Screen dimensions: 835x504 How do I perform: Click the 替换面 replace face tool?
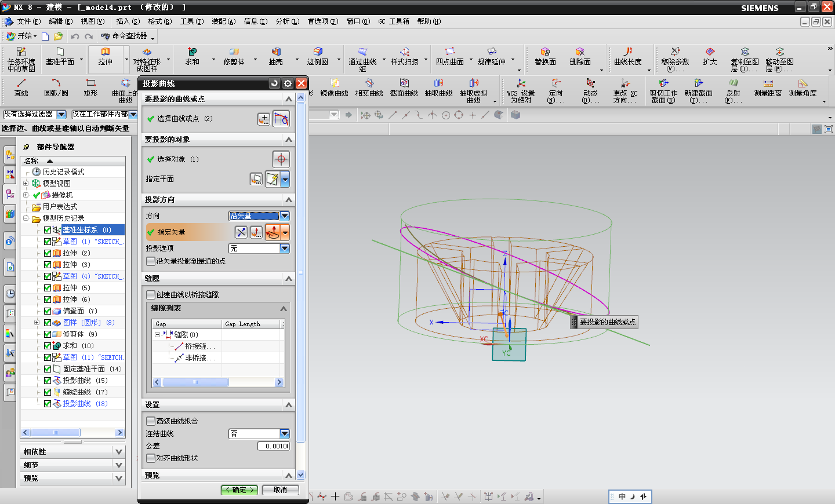click(545, 57)
